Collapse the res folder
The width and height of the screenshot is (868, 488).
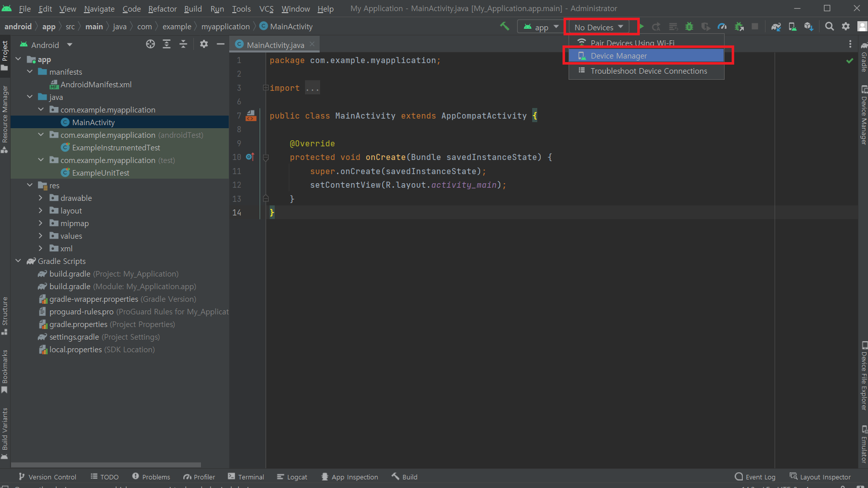pyautogui.click(x=30, y=185)
